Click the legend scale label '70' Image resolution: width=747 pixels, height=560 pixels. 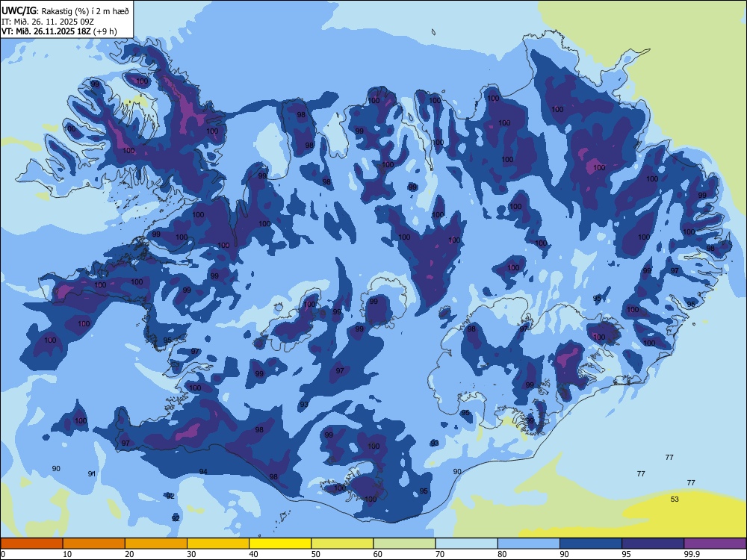point(440,554)
